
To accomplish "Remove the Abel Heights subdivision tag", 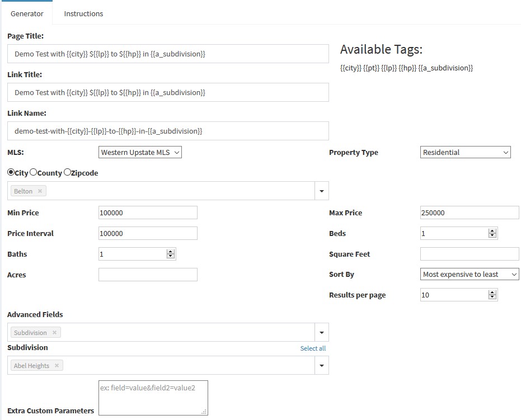I will pyautogui.click(x=57, y=365).
